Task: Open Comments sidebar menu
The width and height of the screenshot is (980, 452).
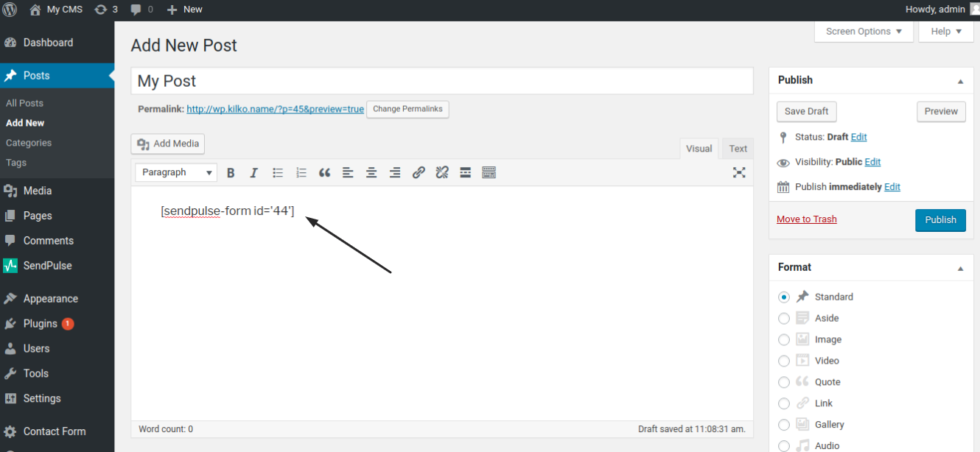Action: tap(57, 241)
